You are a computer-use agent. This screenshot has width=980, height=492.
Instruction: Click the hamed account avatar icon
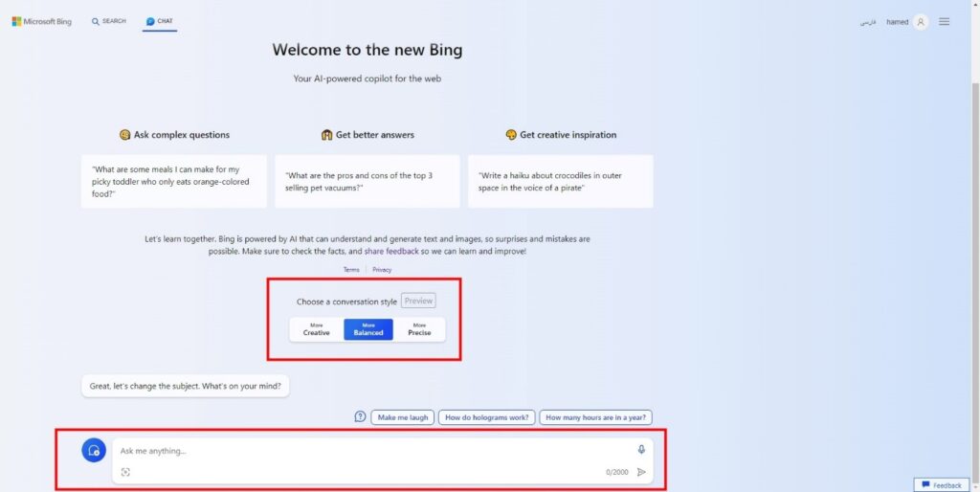[x=920, y=22]
